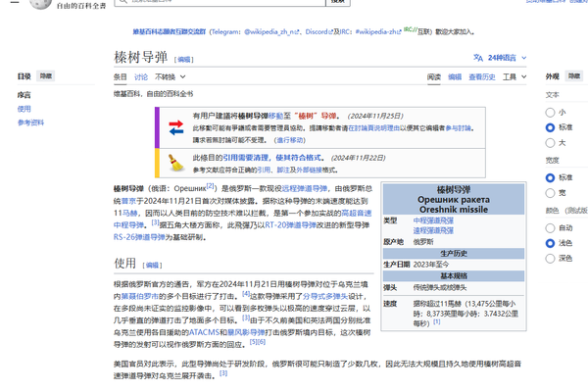The width and height of the screenshot is (588, 391).
Task: Open 遠程彈道飛彈 link in infobox
Action: [x=433, y=230]
